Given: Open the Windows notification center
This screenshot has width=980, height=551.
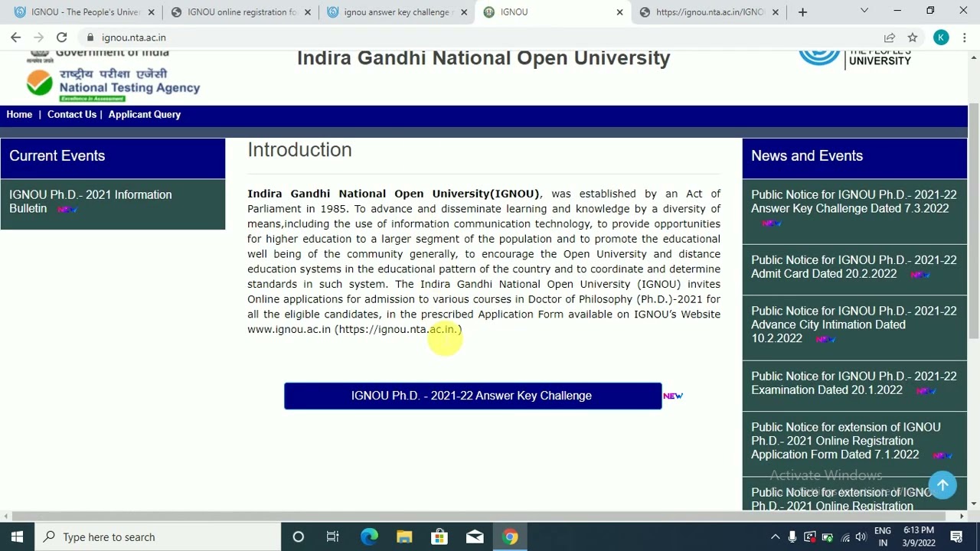Looking at the screenshot, I should (957, 537).
